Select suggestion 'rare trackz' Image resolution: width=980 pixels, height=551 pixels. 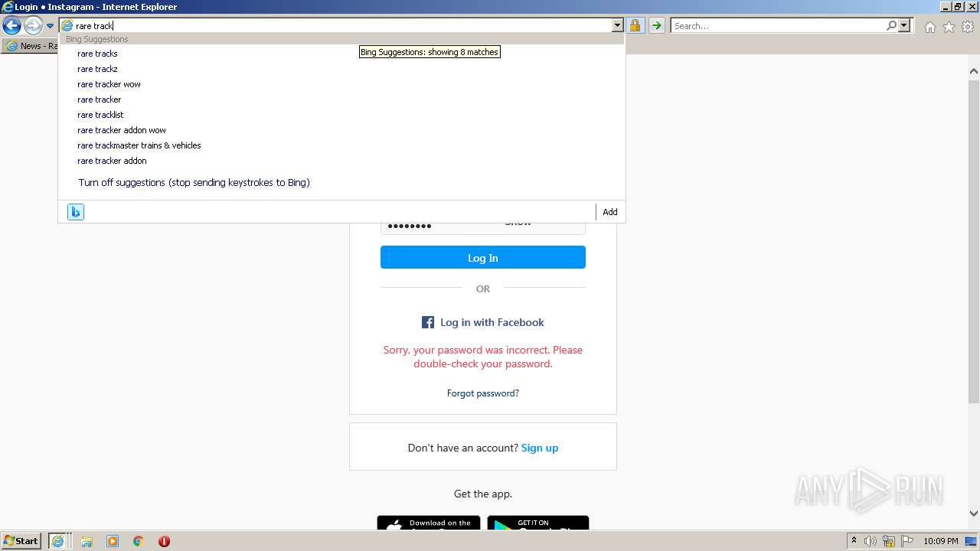[x=97, y=69]
